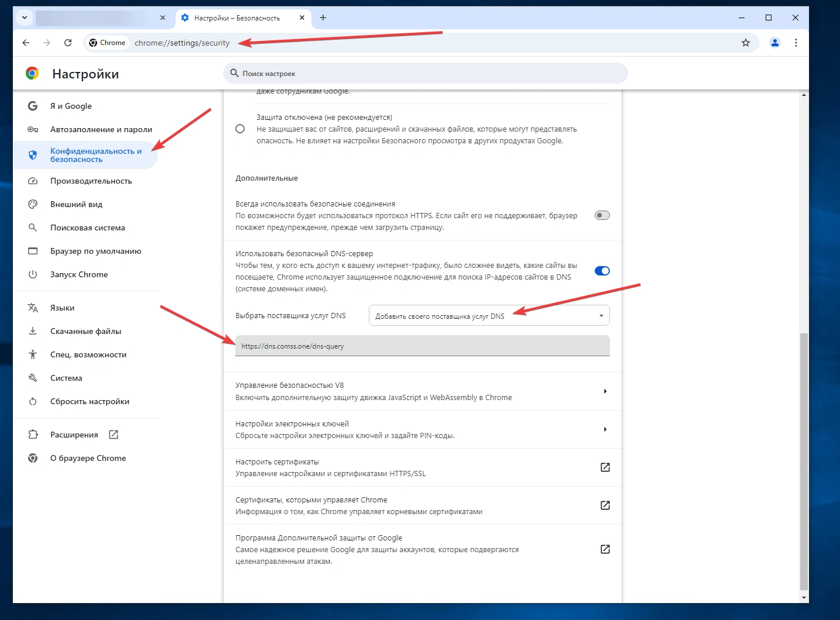840x620 pixels.
Task: Open Программа Дополнительной защиты external link icon
Action: [605, 549]
